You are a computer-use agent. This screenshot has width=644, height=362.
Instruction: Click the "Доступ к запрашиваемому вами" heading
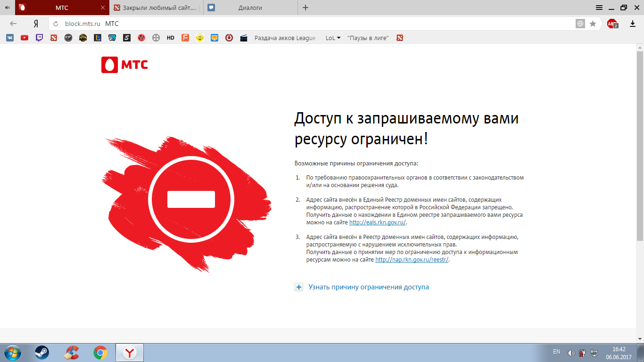click(x=406, y=118)
